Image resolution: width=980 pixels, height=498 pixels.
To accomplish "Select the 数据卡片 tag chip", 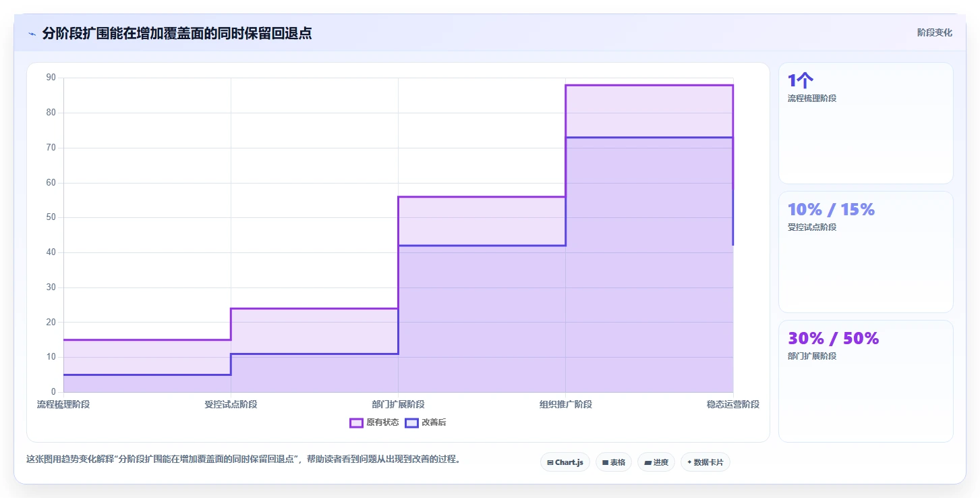I will [x=705, y=462].
